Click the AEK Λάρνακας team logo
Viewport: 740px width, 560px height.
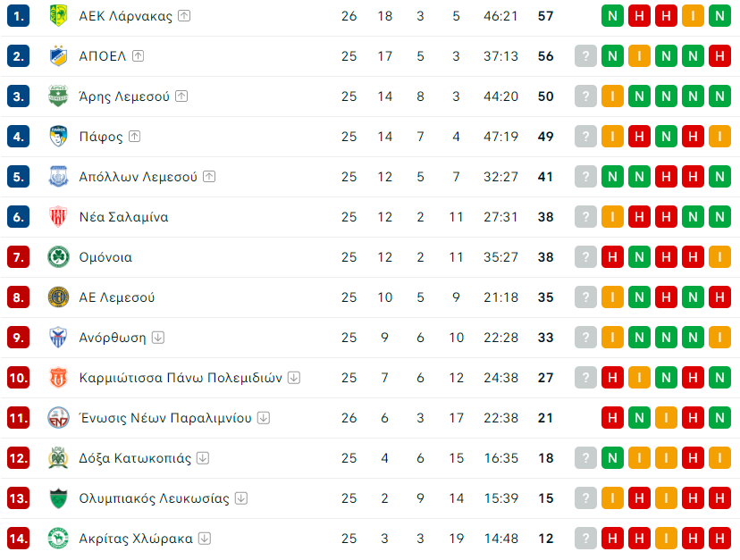58,16
